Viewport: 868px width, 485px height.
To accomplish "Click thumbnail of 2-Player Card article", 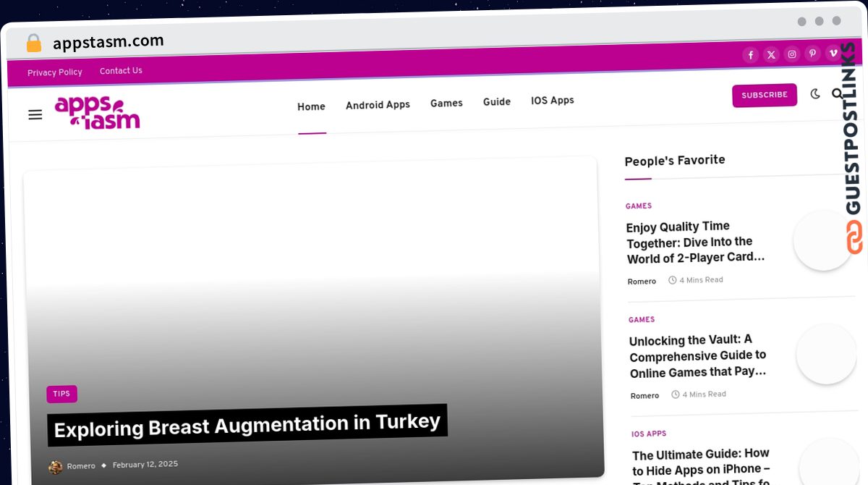I will 823,240.
